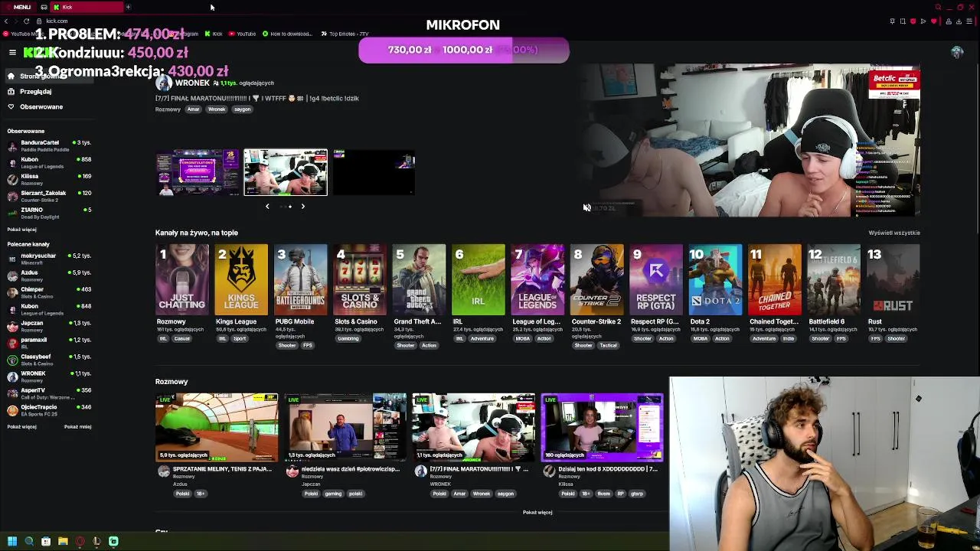Open OjciecTrapcio recommended channel
The width and height of the screenshot is (980, 551).
[49, 410]
